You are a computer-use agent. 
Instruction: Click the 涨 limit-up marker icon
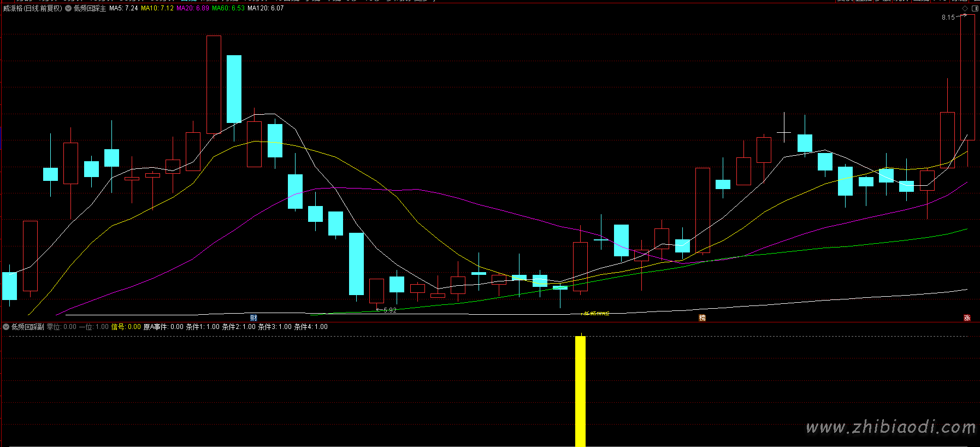[x=967, y=318]
